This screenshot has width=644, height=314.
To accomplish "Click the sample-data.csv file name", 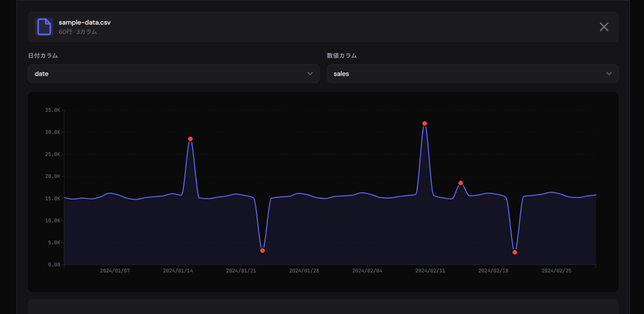I will pos(85,22).
